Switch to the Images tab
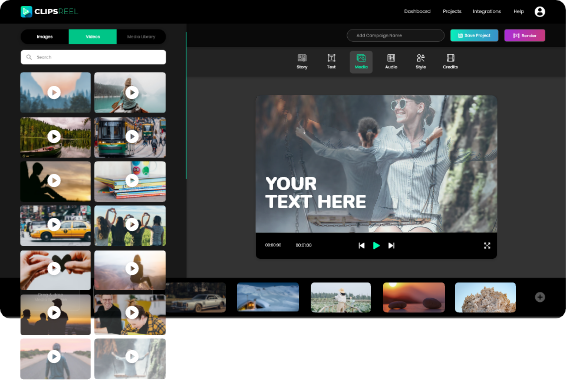This screenshot has width=566, height=380. (x=45, y=36)
